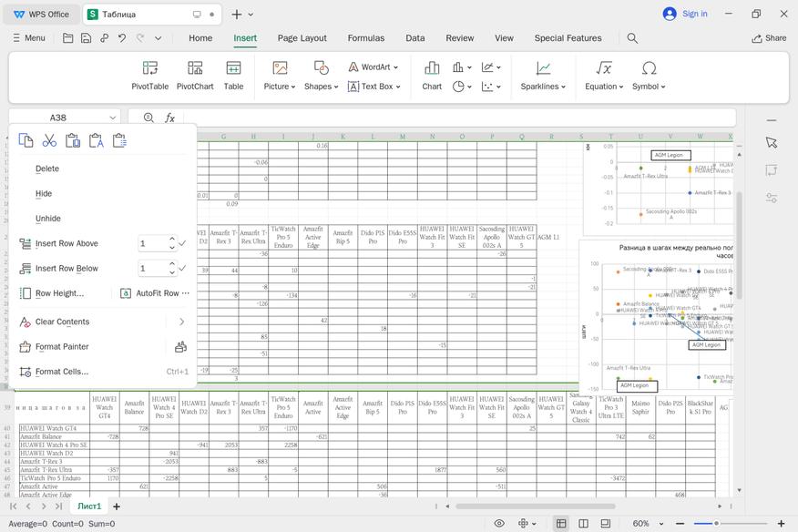Screen dimensions: 798x532
Task: Expand the Clear Contents submenu arrow
Action: point(181,322)
